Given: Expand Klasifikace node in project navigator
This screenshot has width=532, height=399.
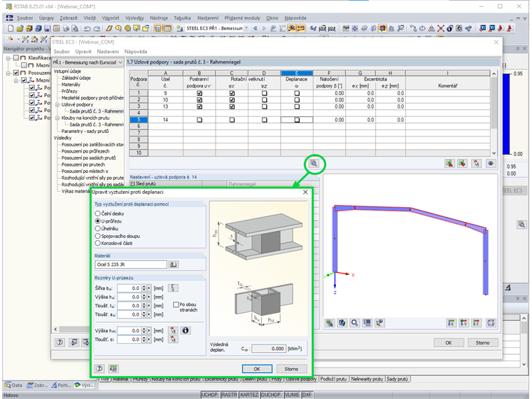Looking at the screenshot, I should tap(8, 58).
